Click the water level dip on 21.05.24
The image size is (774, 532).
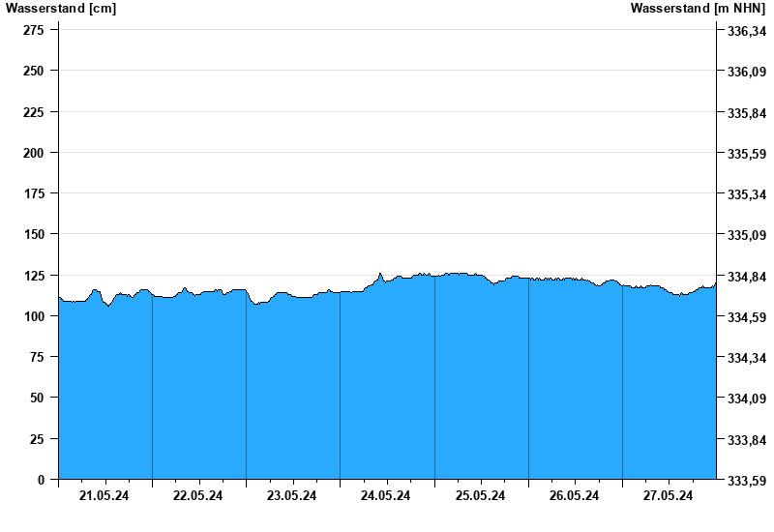pyautogui.click(x=108, y=306)
